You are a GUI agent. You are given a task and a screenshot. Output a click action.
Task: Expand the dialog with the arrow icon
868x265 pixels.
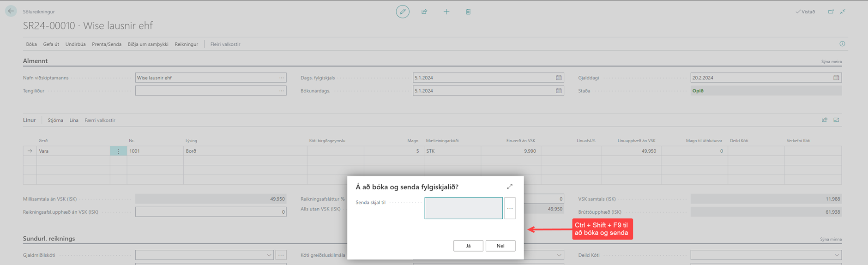(510, 187)
